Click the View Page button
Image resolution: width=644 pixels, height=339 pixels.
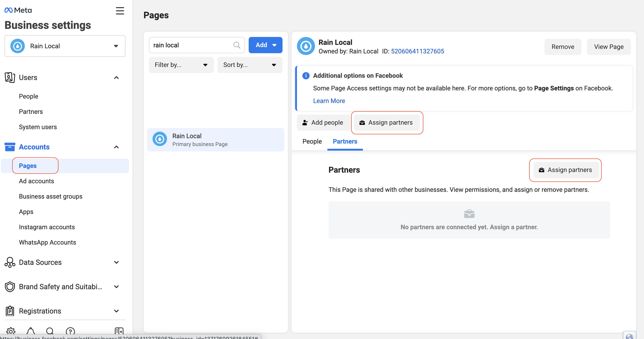point(609,47)
